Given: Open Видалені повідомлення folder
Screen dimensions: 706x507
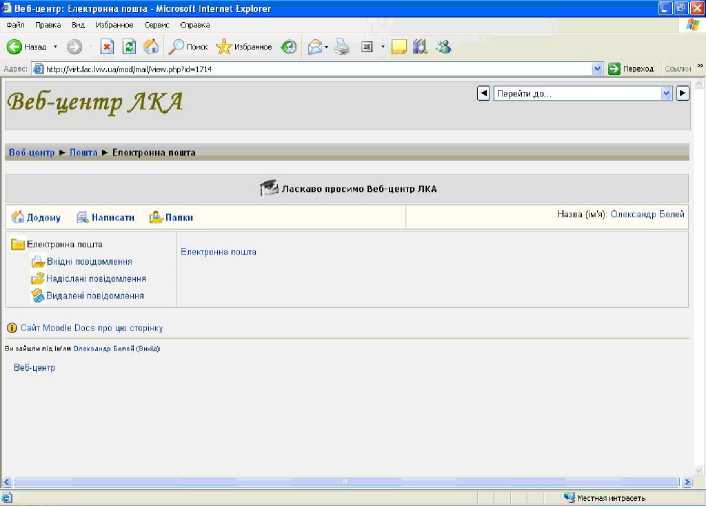Looking at the screenshot, I should (95, 296).
